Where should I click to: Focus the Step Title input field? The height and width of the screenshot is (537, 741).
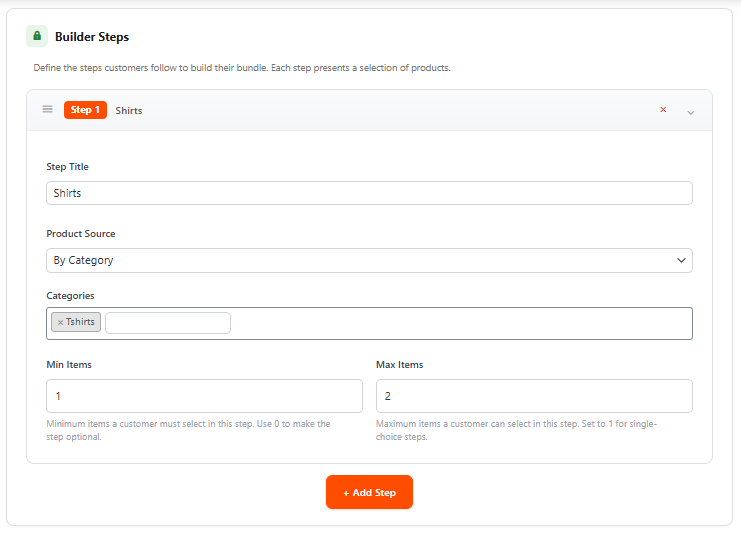point(369,193)
